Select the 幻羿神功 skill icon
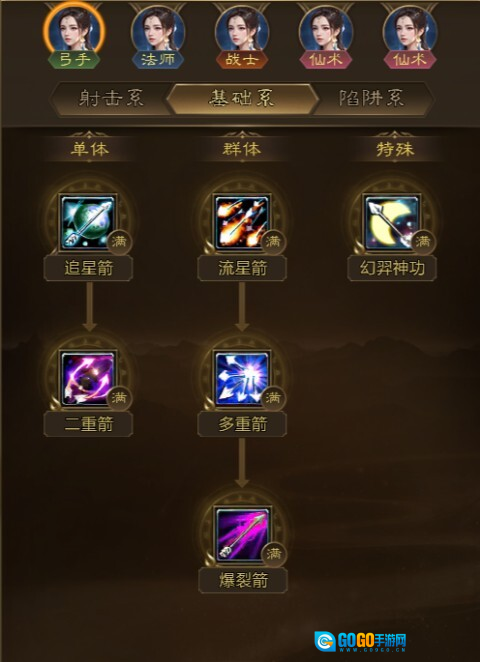This screenshot has width=480, height=662. pyautogui.click(x=392, y=222)
